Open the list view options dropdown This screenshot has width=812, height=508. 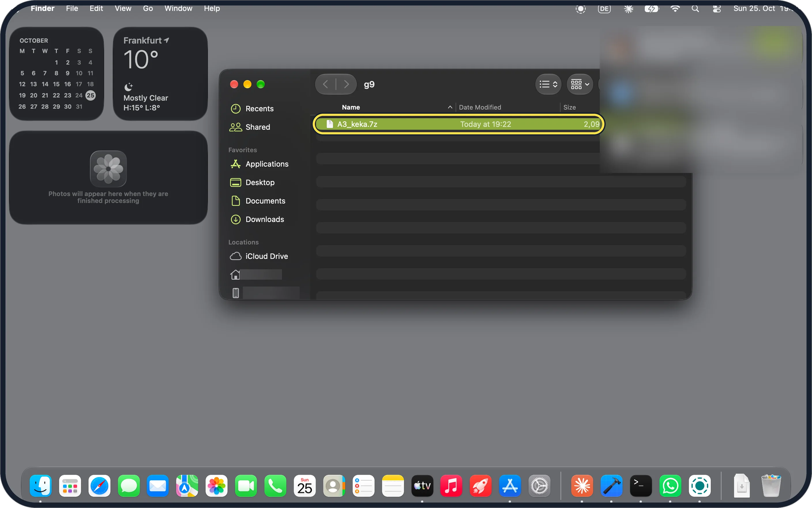(548, 84)
